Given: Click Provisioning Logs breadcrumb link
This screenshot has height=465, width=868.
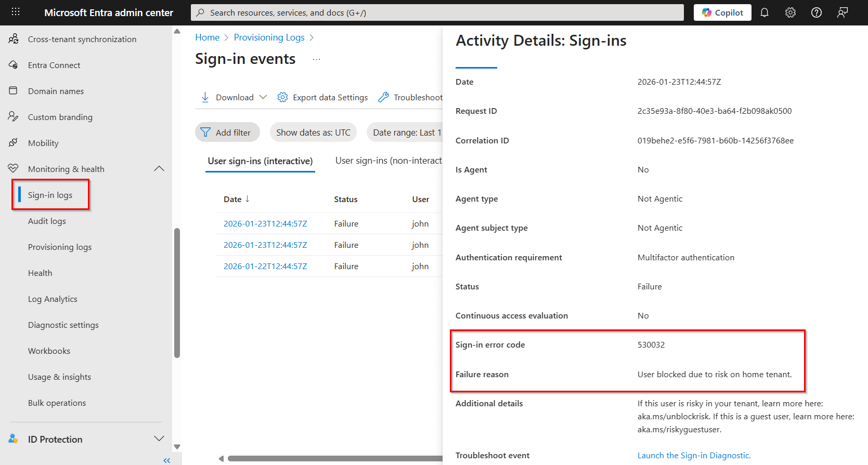Looking at the screenshot, I should pos(269,37).
